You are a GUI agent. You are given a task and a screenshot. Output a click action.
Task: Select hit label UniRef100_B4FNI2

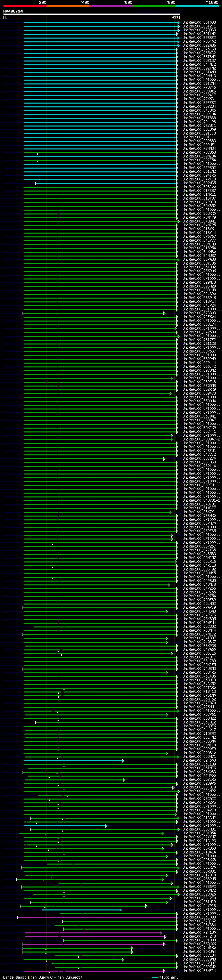[x=199, y=64]
